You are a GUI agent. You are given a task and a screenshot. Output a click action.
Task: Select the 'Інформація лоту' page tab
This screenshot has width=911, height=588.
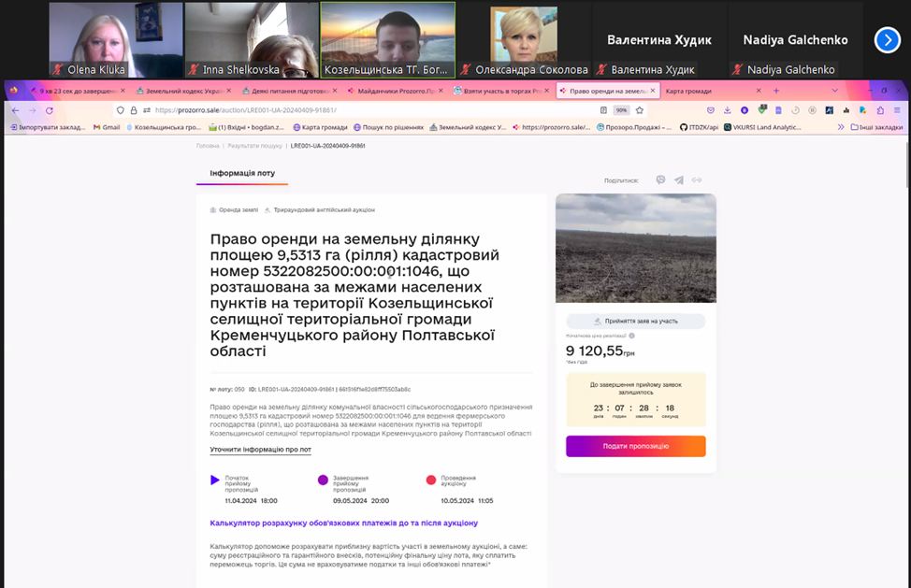coord(242,173)
